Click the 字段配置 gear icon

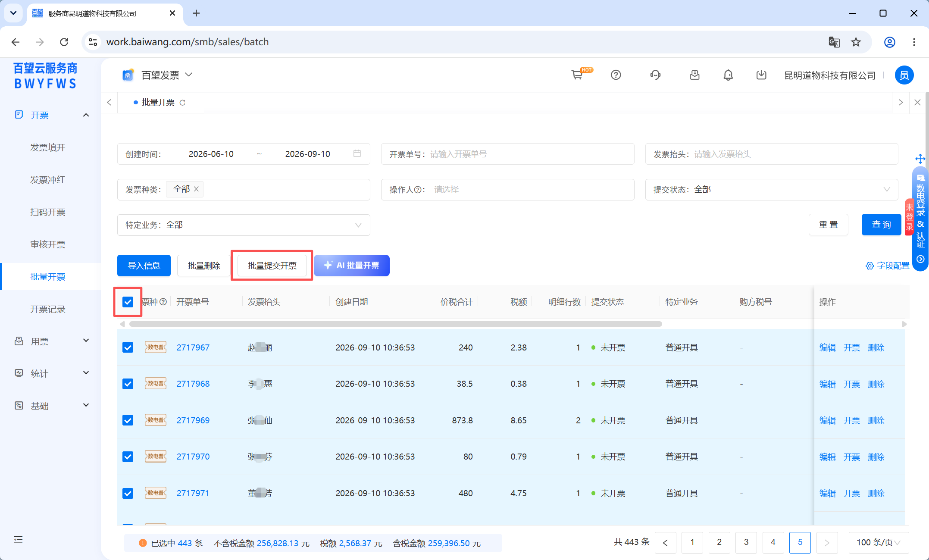870,266
